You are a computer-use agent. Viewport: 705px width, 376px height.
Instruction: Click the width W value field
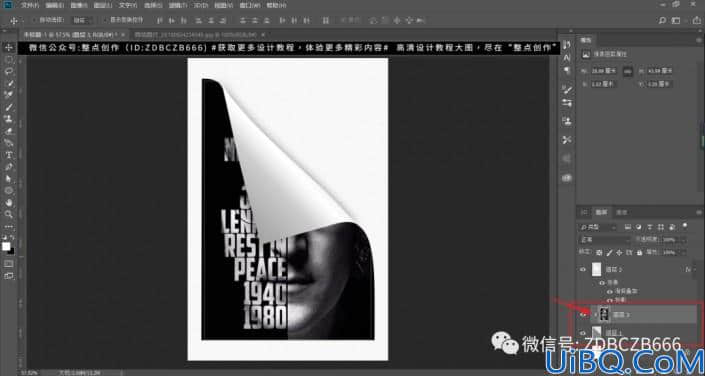[603, 71]
